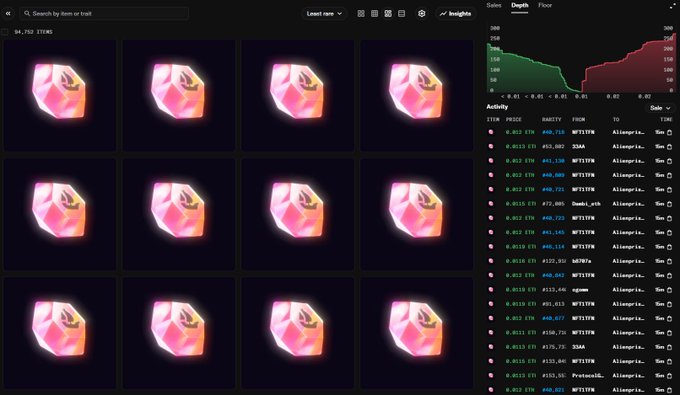Click rarity rank #40,889 link
The width and height of the screenshot is (680, 395).
point(553,175)
